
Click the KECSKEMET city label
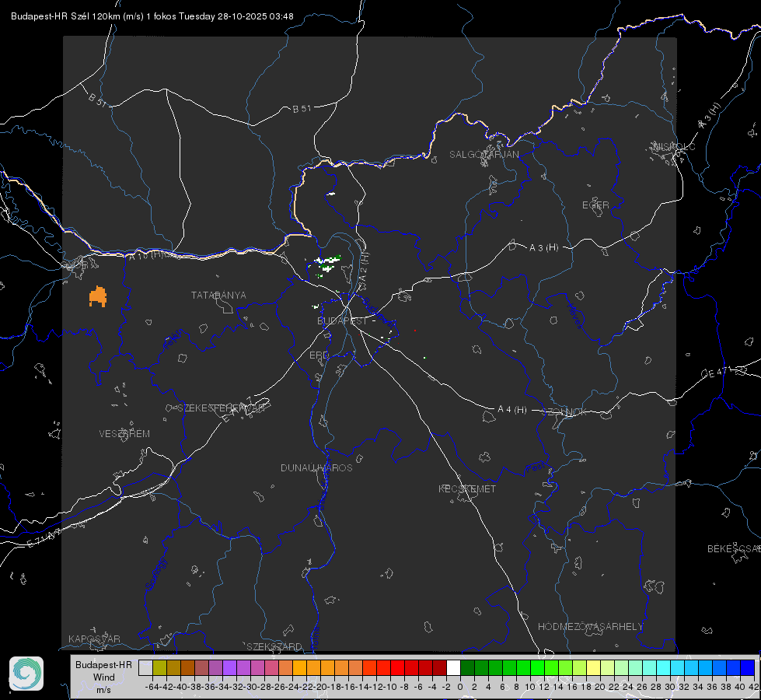467,489
